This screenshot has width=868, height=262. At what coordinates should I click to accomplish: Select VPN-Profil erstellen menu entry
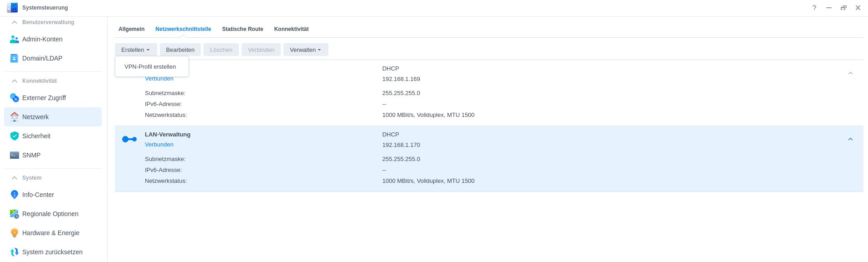pyautogui.click(x=150, y=67)
